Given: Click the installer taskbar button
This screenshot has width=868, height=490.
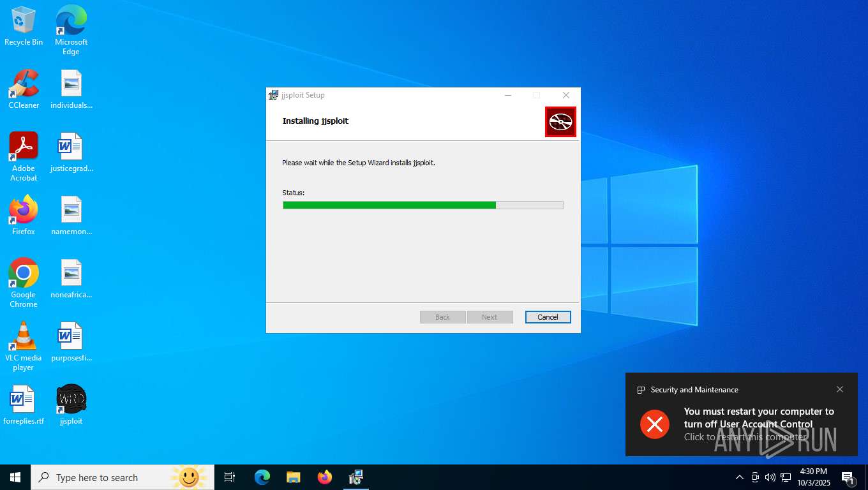Looking at the screenshot, I should coord(356,477).
